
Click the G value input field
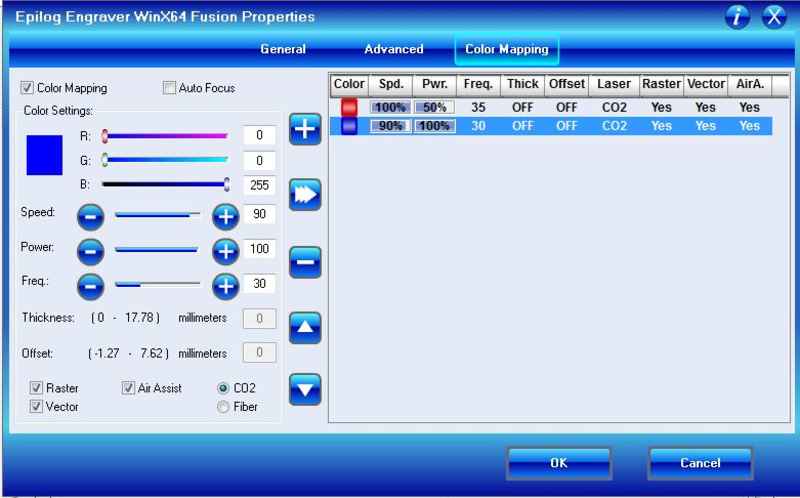tap(259, 161)
